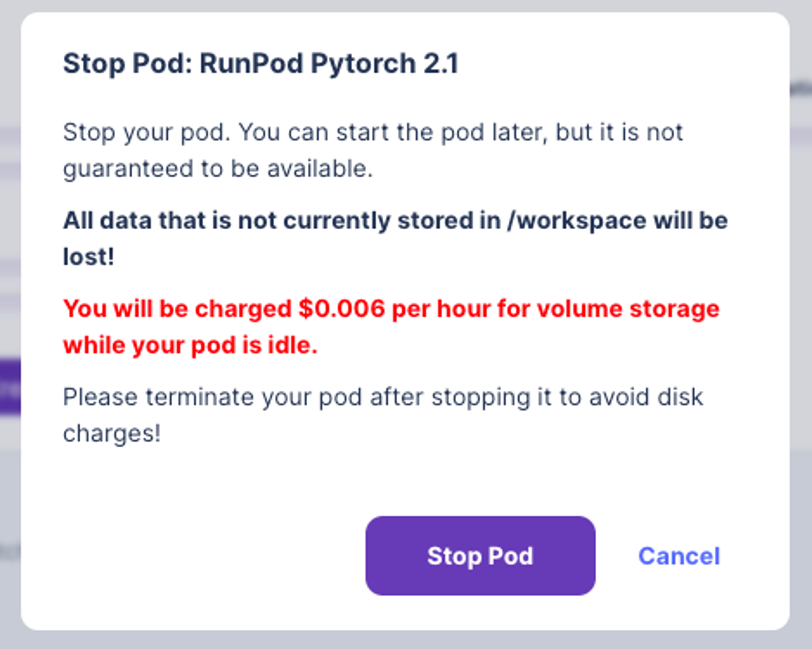Click the 'guaranteed to be available' line
This screenshot has height=649, width=812.
[218, 169]
